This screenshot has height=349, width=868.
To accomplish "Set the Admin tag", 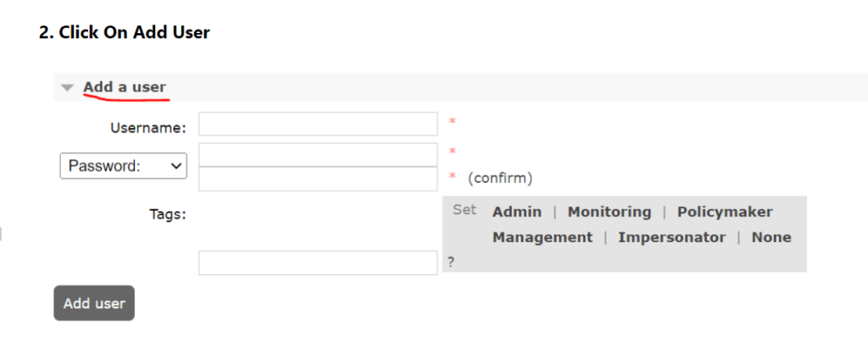I will pyautogui.click(x=516, y=212).
